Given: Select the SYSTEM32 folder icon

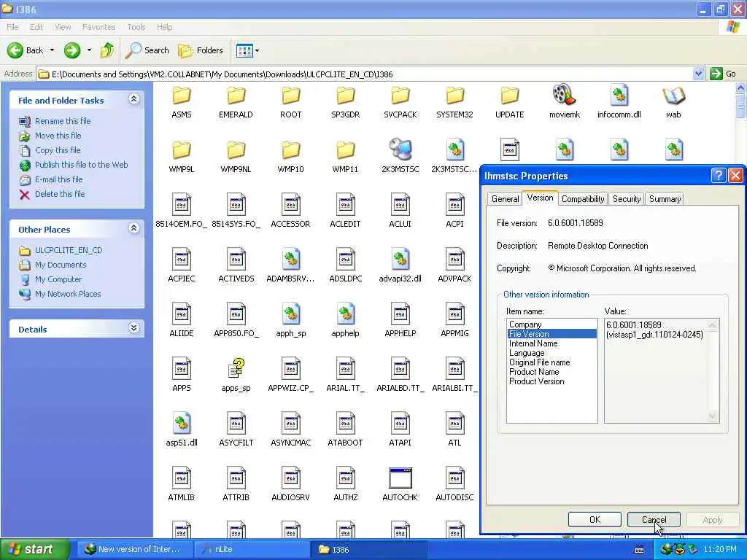Looking at the screenshot, I should tap(455, 96).
